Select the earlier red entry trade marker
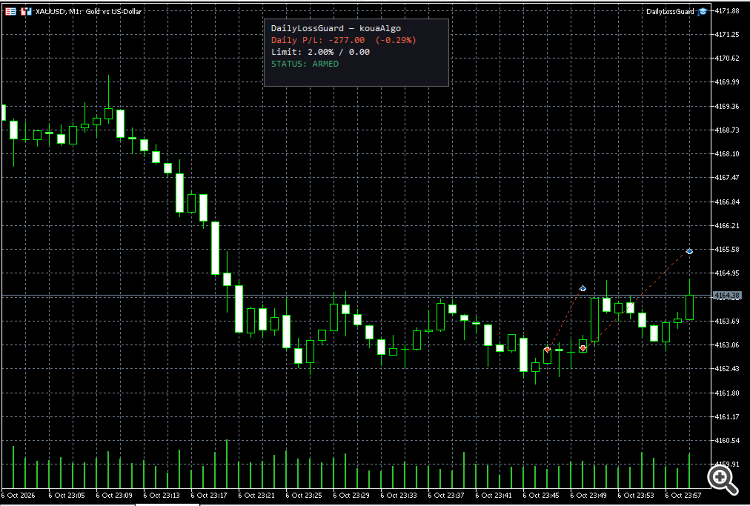Viewport: 750px width, 506px height. 547,350
